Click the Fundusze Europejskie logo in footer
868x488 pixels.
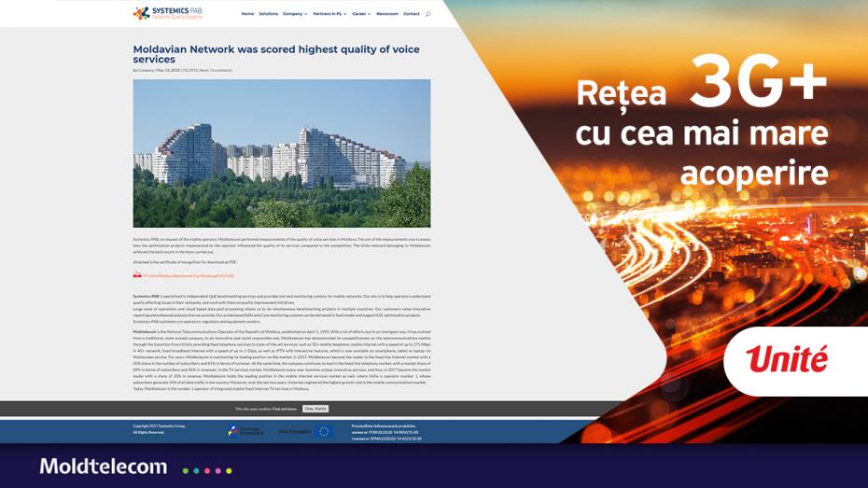[245, 431]
